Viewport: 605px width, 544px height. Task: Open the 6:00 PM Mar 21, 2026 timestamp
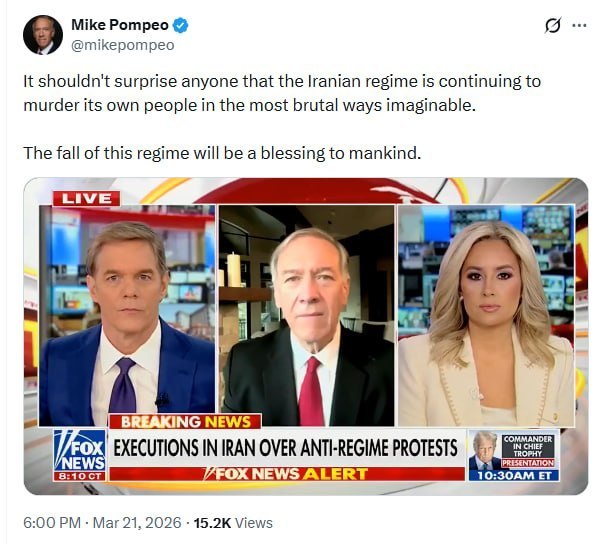(x=102, y=523)
